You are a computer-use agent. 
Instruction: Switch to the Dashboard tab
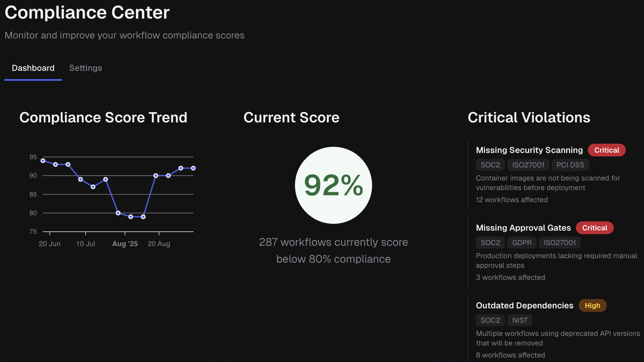(33, 68)
